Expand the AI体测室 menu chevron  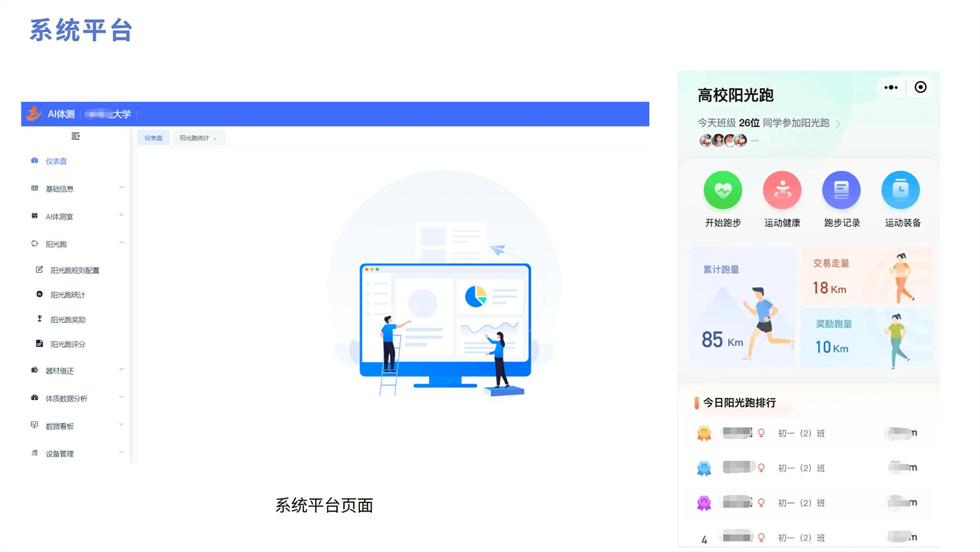point(121,215)
